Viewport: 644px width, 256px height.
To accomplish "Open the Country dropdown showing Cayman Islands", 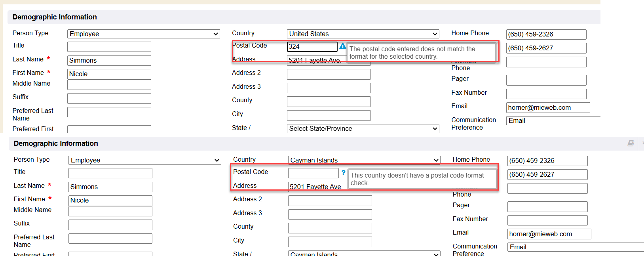I will [x=364, y=160].
